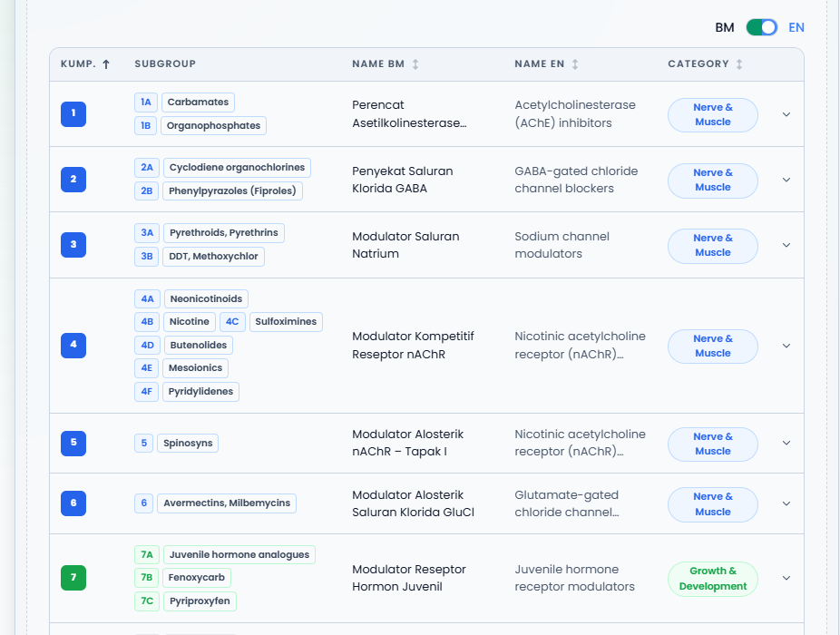840x635 pixels.
Task: Click the 4A subgroup code tag
Action: 147,299
